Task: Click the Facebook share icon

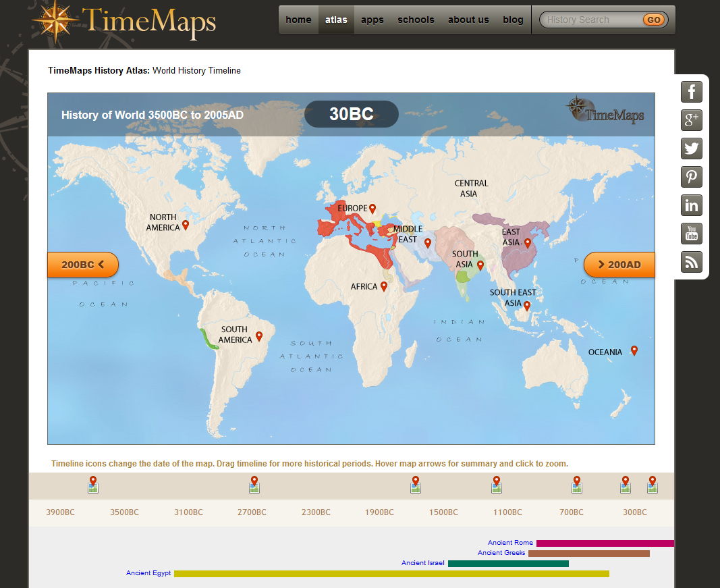Action: coord(691,92)
